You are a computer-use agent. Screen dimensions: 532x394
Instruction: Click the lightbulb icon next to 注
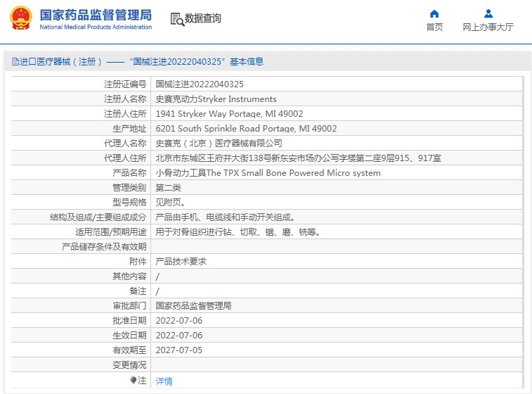134,381
